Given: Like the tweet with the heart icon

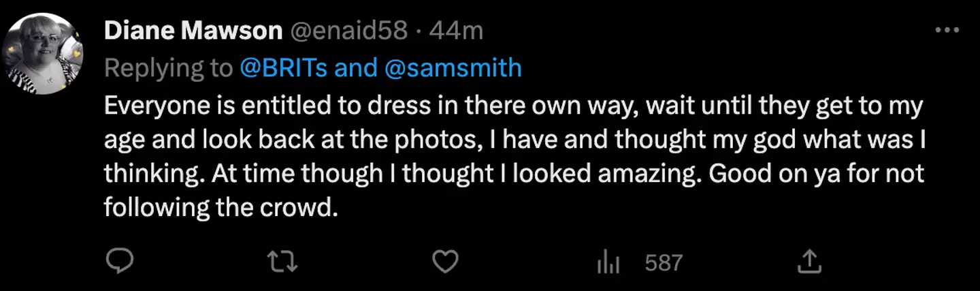Looking at the screenshot, I should (446, 262).
